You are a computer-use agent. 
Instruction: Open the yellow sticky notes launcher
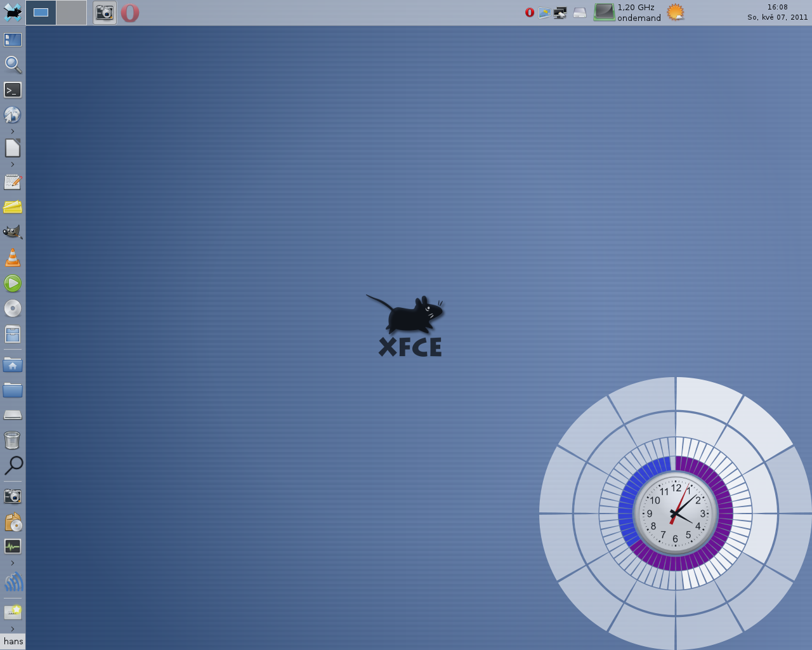pos(13,207)
